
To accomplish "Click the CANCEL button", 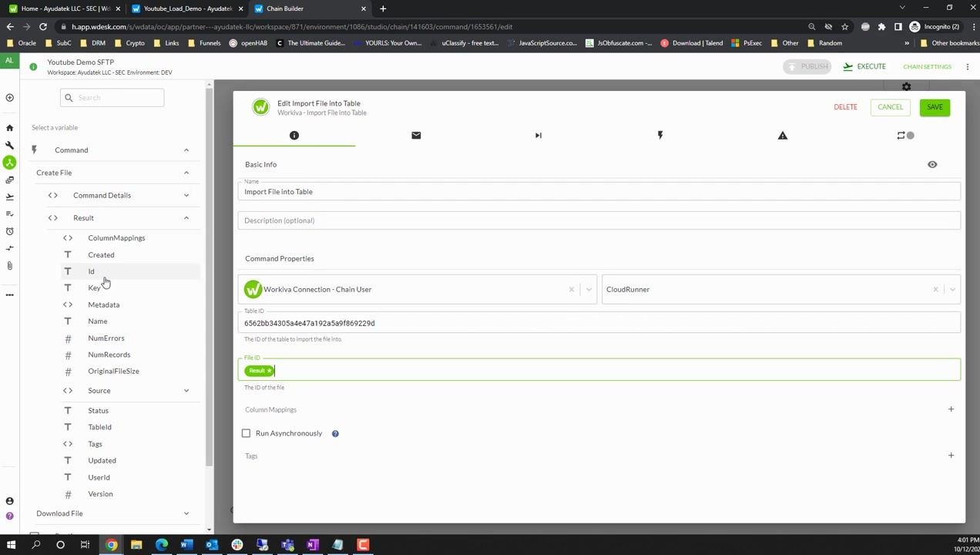I will (x=890, y=107).
